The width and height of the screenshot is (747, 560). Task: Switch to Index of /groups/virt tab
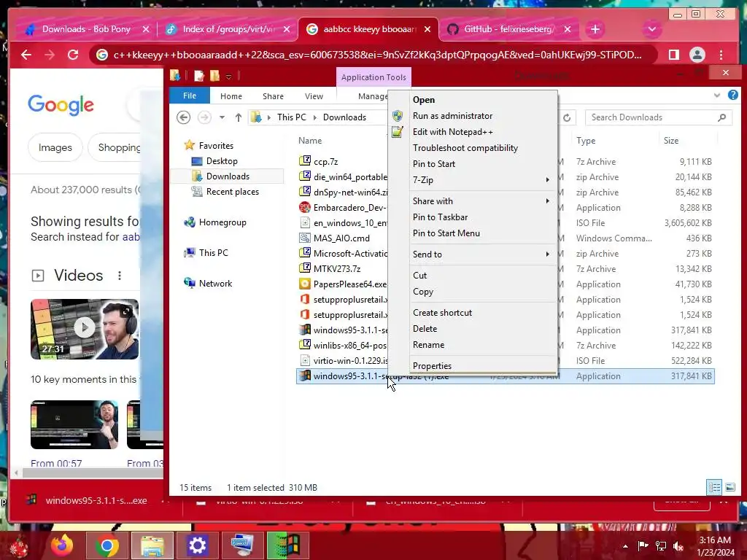(x=228, y=29)
